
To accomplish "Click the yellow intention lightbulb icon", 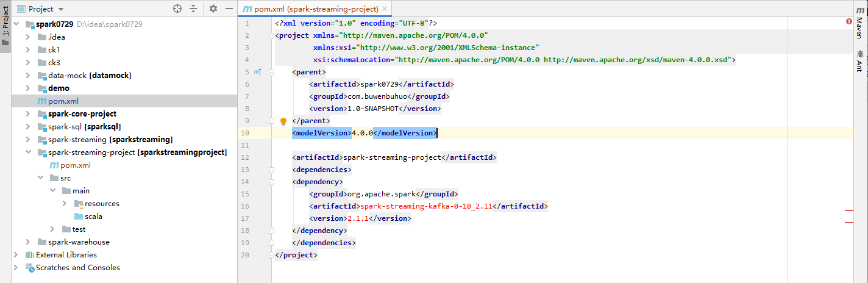I will (283, 121).
